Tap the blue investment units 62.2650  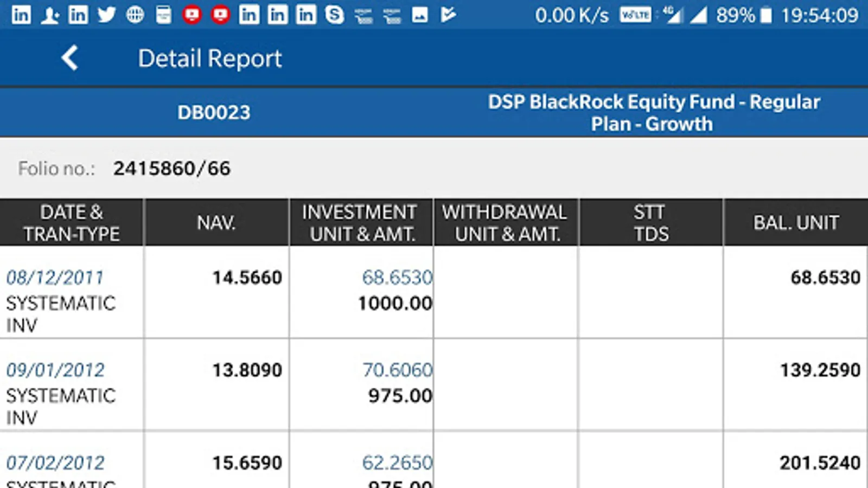tap(397, 463)
